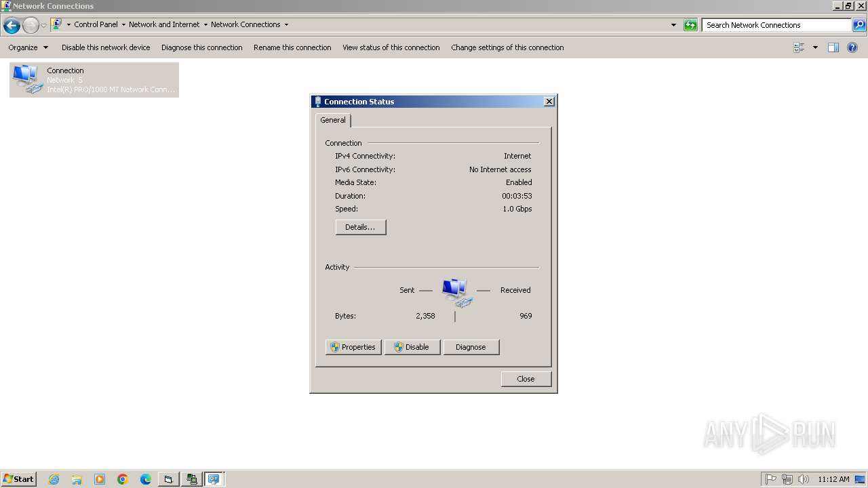This screenshot has height=488, width=868.
Task: Click View status of this connection
Action: coord(391,47)
